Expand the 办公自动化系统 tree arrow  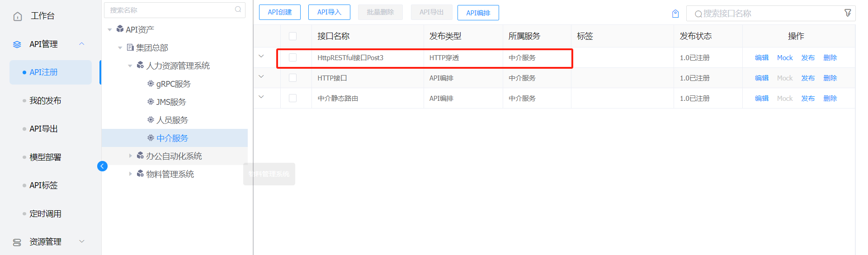coord(130,156)
